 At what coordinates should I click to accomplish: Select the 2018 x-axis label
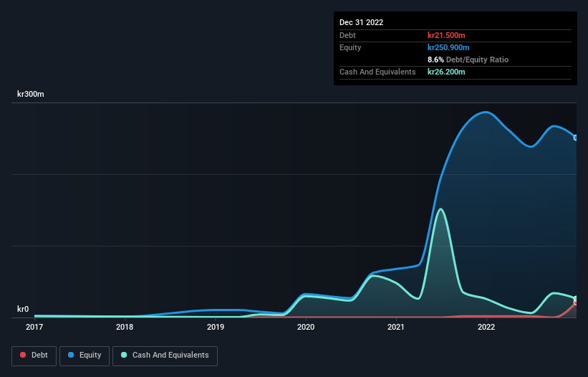125,327
